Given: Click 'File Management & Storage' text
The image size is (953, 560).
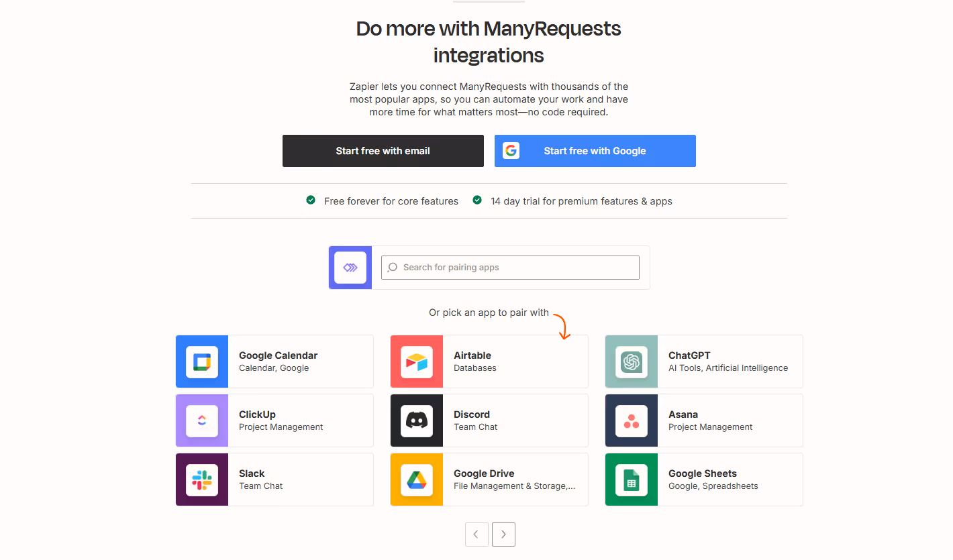Looking at the screenshot, I should pyautogui.click(x=515, y=486).
